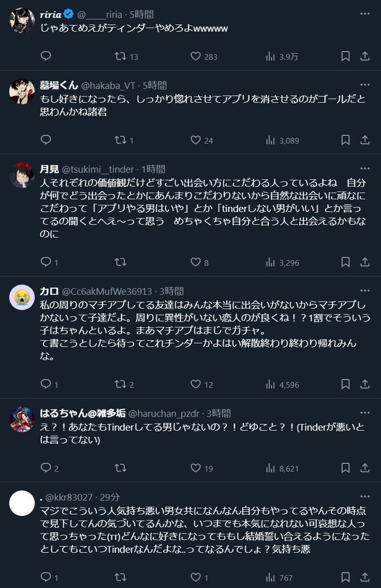Share riria's tweet
This screenshot has height=588, width=381.
pyautogui.click(x=365, y=56)
